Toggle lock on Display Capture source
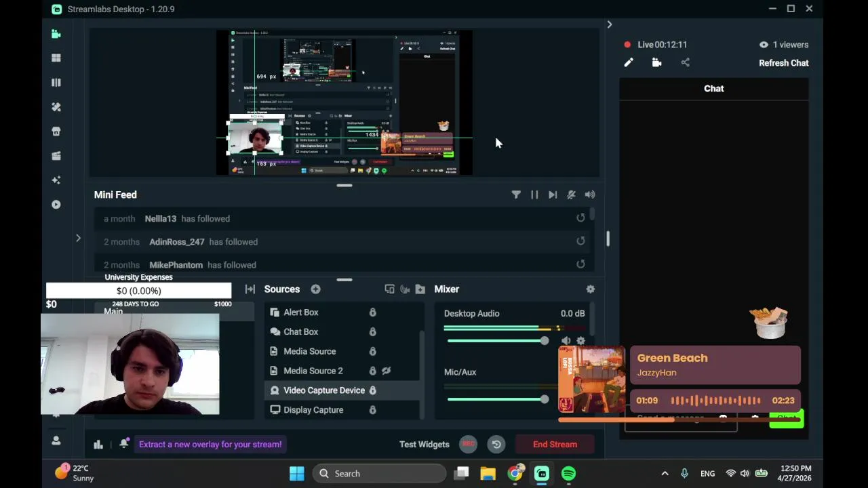This screenshot has width=868, height=488. (x=372, y=410)
